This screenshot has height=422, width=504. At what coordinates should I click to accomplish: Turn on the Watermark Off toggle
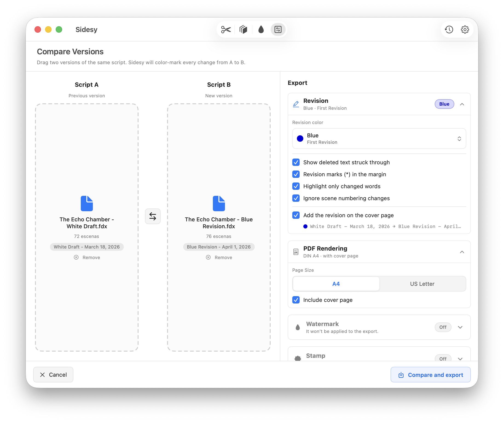443,327
